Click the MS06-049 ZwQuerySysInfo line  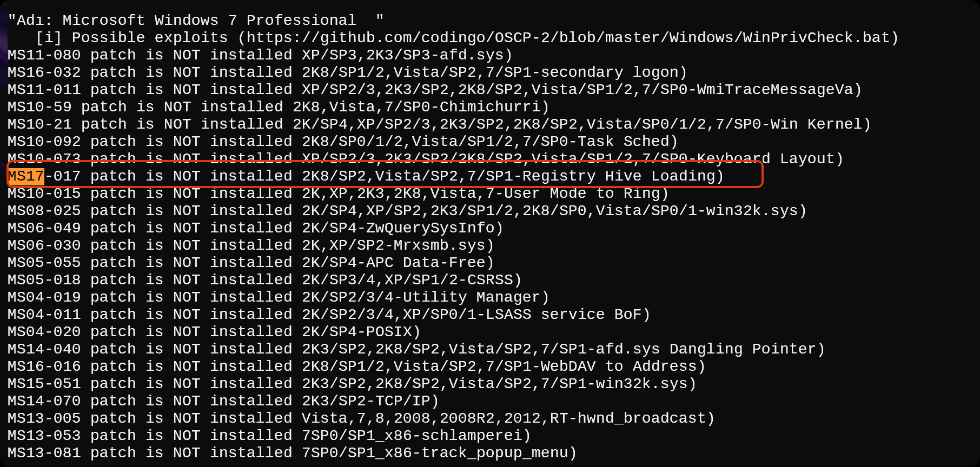pyautogui.click(x=255, y=228)
